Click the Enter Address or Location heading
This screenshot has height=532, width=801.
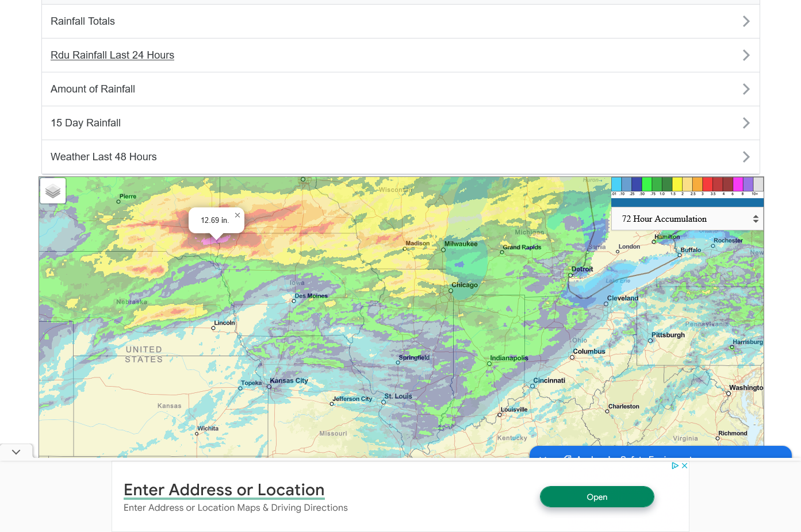(224, 489)
